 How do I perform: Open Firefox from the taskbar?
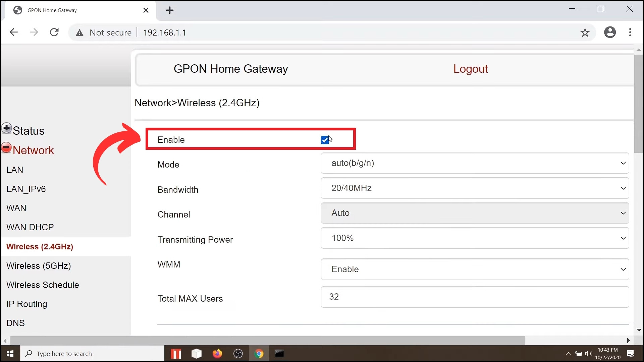217,354
